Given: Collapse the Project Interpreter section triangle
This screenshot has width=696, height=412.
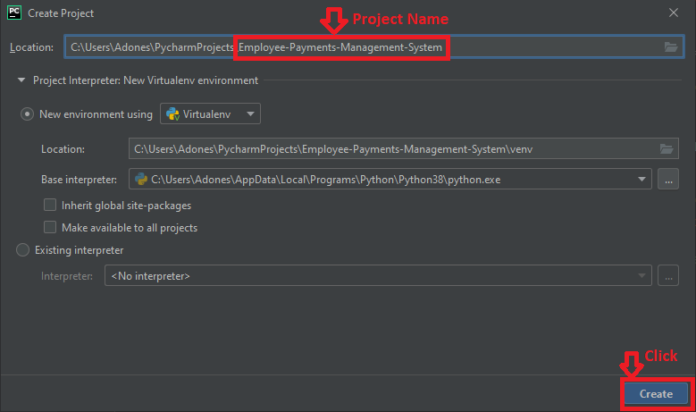Looking at the screenshot, I should (21, 80).
